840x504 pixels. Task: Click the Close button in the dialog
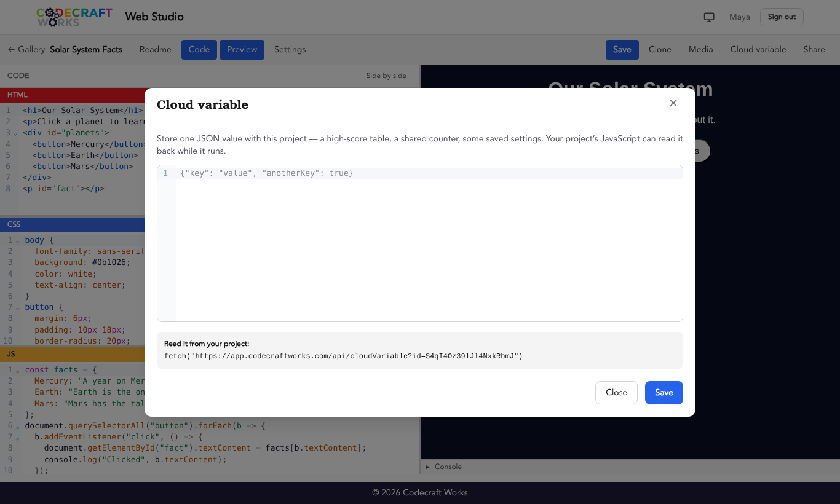click(616, 393)
